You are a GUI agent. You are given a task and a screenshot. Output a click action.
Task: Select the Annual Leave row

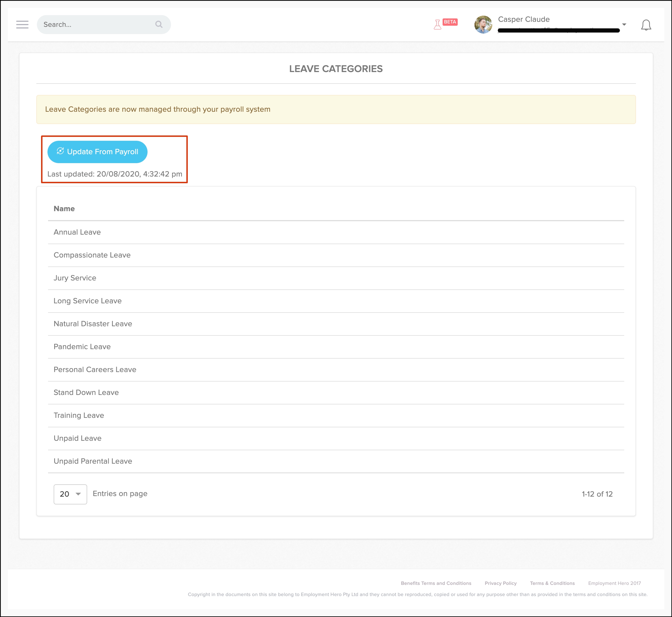pos(77,232)
